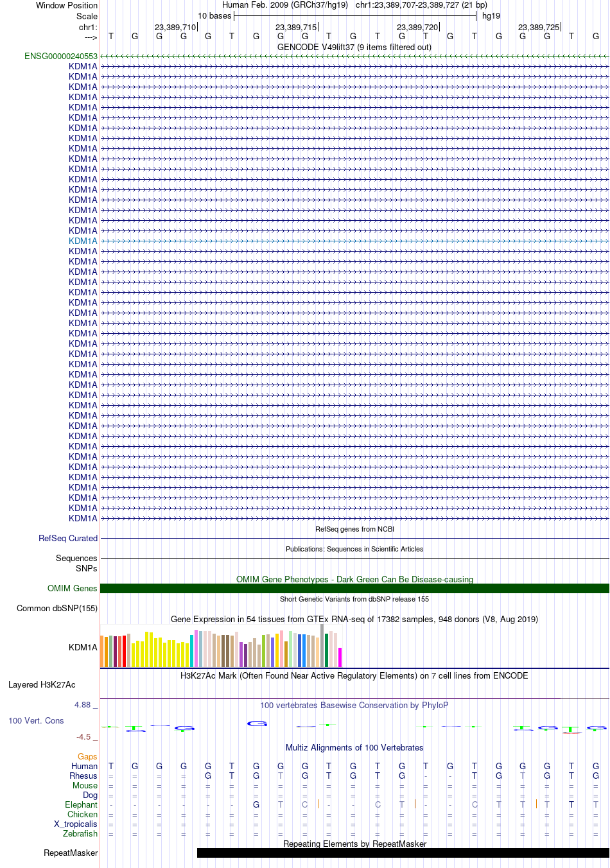Select the dark green OMIM Genes bar
610x868 pixels.
tap(354, 589)
